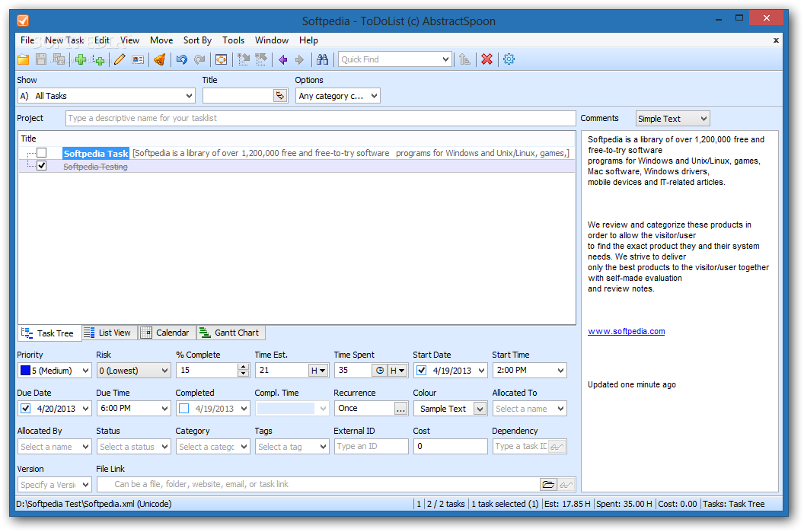Open the Start Time 2:00 PM dropdown
The height and width of the screenshot is (532, 804).
(x=530, y=370)
